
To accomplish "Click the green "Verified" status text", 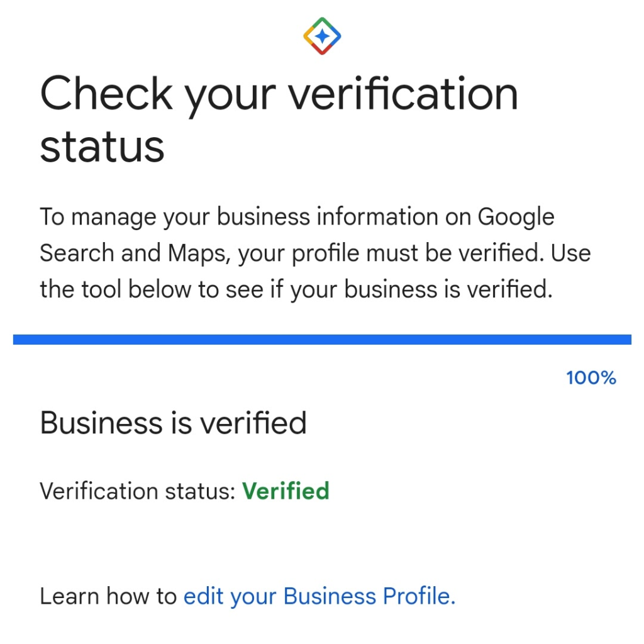I will [x=286, y=491].
